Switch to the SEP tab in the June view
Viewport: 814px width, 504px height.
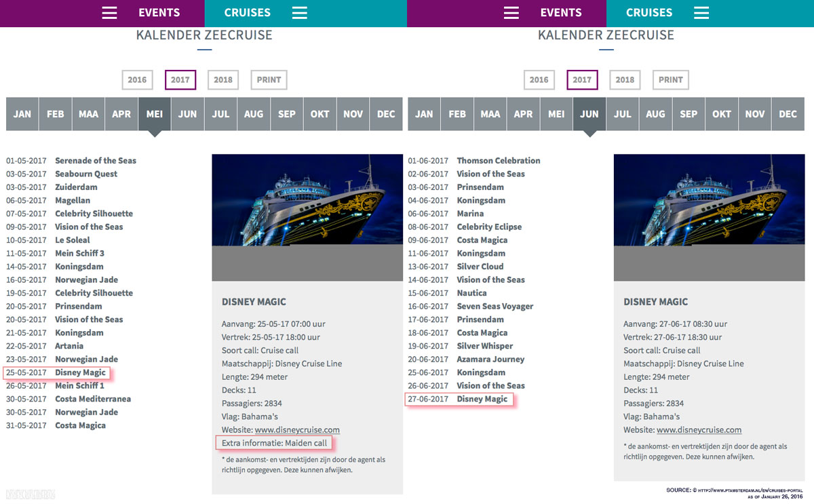pyautogui.click(x=689, y=114)
